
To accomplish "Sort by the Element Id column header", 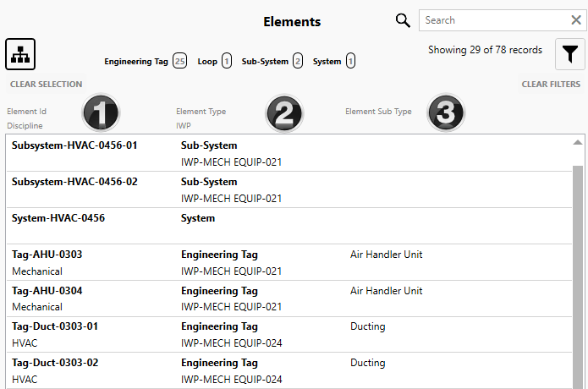I will click(26, 112).
